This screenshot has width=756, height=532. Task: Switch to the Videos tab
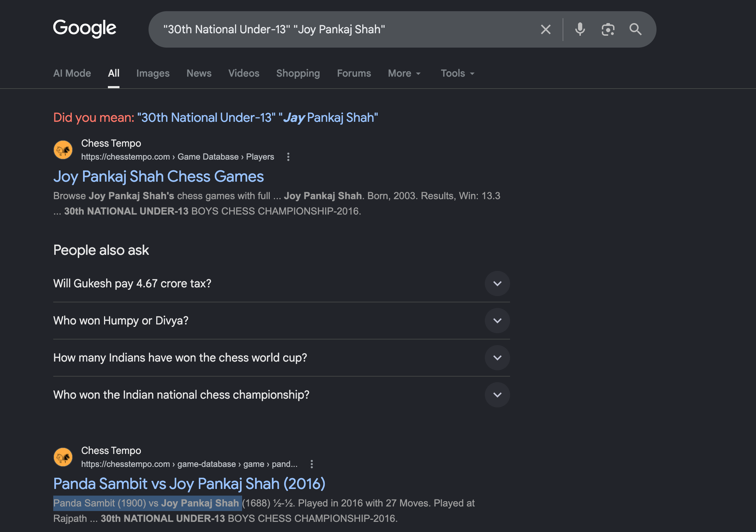pos(244,73)
